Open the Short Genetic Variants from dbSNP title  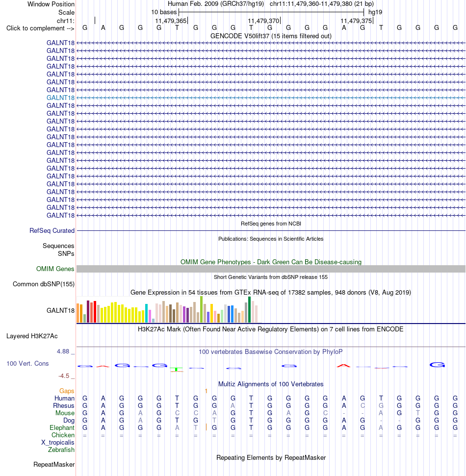(271, 277)
